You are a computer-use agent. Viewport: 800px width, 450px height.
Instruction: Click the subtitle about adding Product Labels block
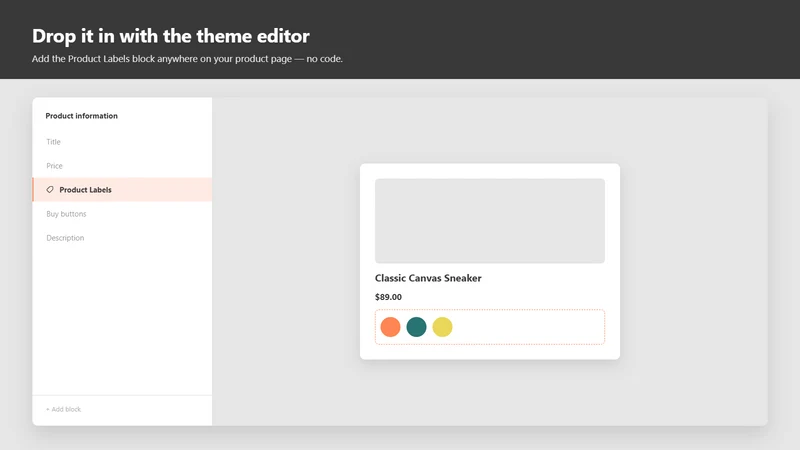[187, 59]
